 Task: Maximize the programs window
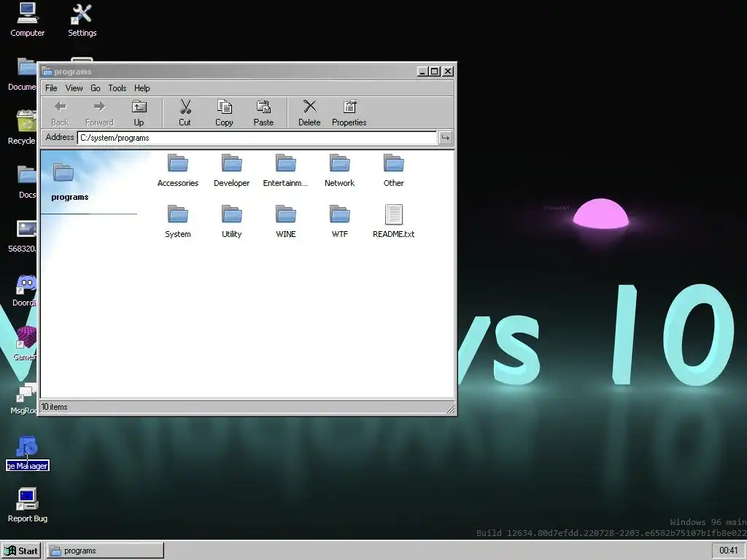[435, 71]
